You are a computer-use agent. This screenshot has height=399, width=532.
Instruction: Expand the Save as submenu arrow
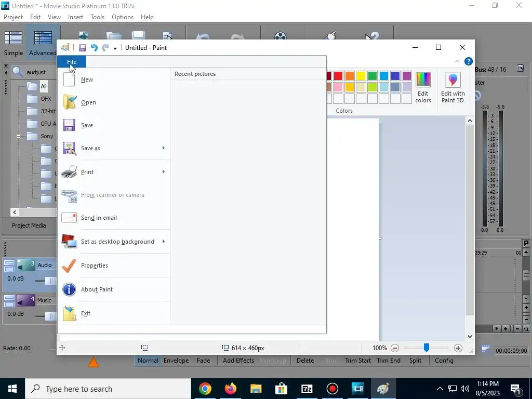coord(164,148)
